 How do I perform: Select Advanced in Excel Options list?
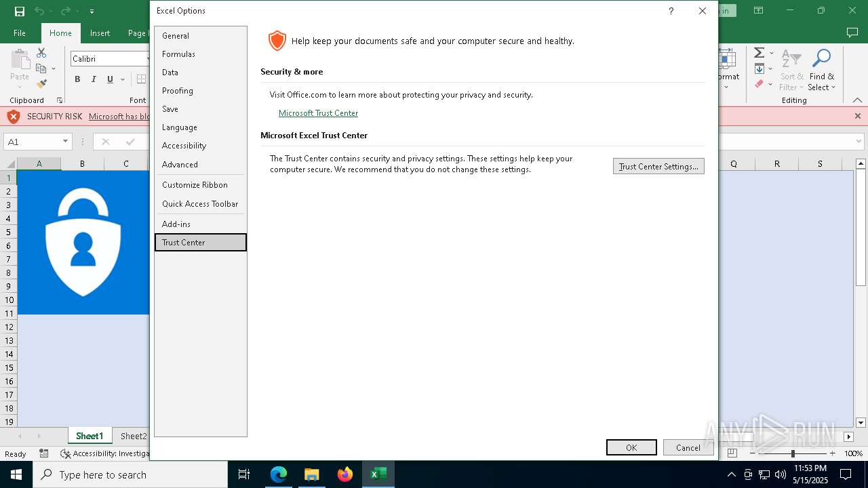[x=201, y=165]
